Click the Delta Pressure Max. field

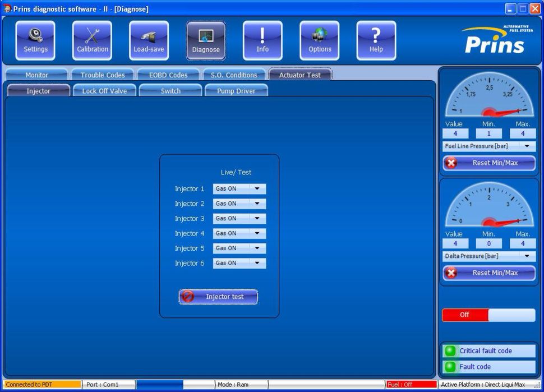tap(523, 243)
